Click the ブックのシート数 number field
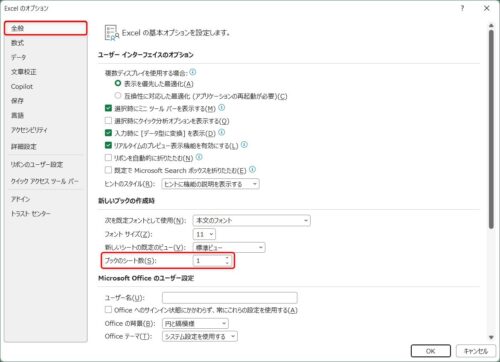 coord(209,261)
